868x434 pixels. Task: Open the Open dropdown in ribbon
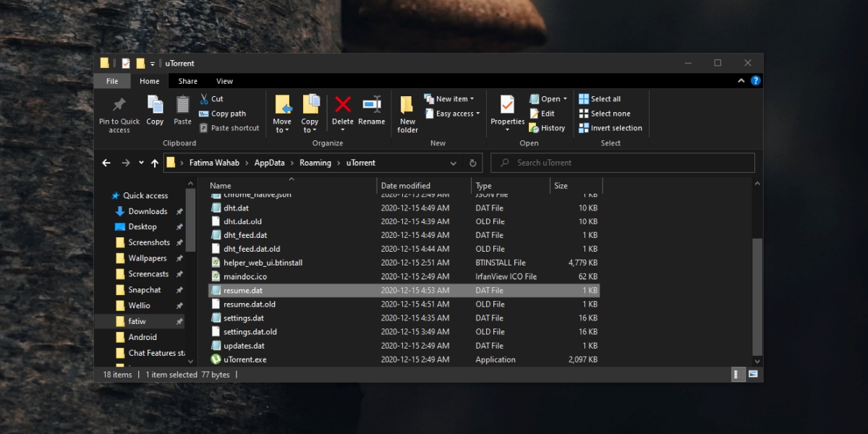[x=548, y=99]
